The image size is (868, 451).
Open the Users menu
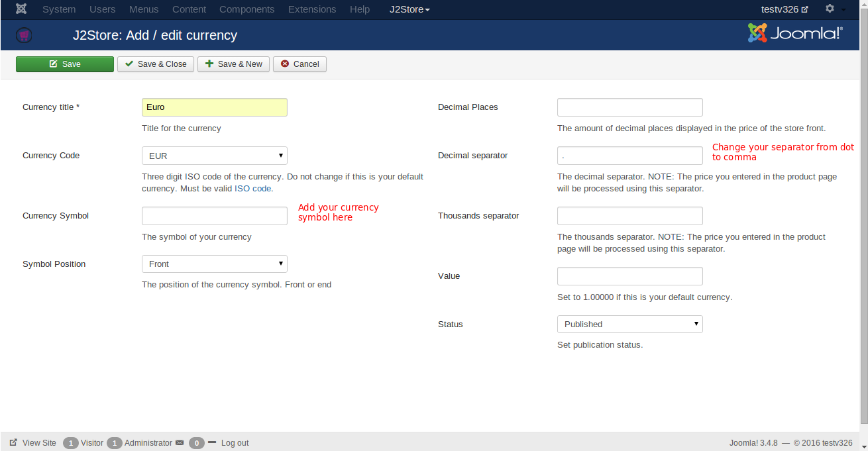click(103, 9)
